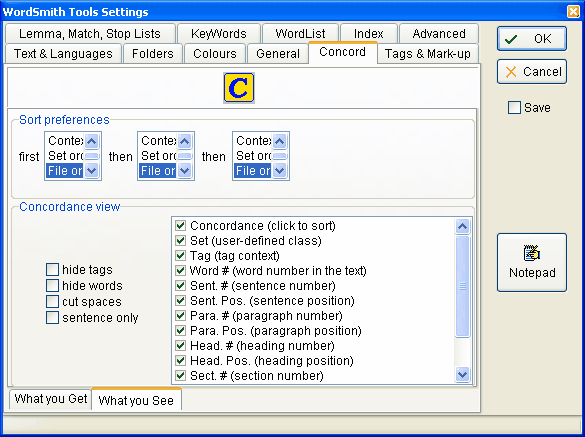Enable the cut spaces option
The image size is (585, 437).
click(x=52, y=302)
